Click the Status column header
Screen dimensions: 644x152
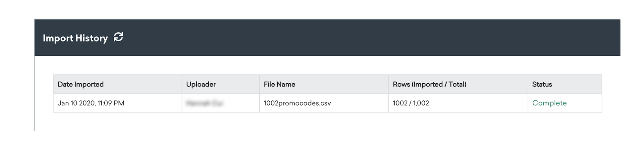[x=542, y=84]
